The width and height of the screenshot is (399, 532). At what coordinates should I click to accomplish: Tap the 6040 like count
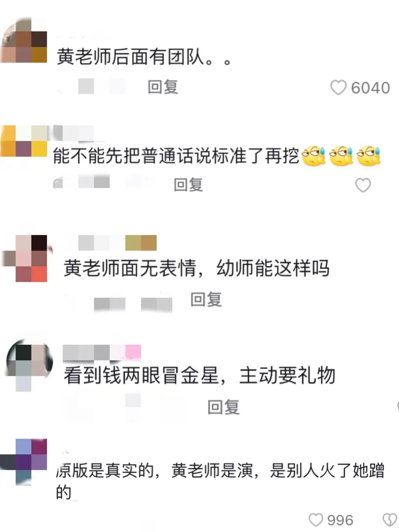coord(371,88)
